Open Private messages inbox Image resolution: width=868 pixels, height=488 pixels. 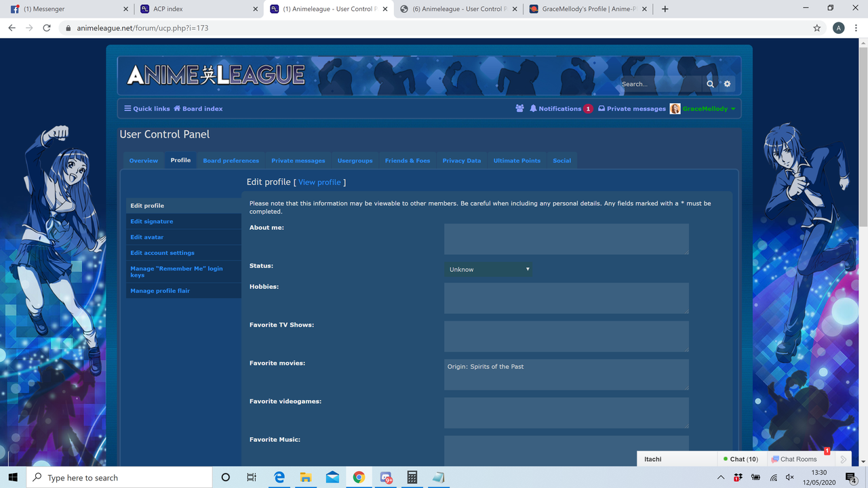(x=632, y=108)
